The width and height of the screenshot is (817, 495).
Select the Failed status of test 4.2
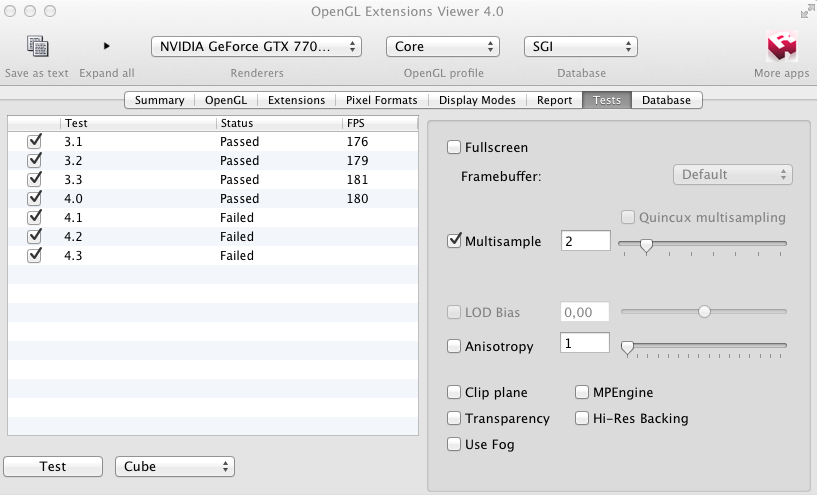point(237,237)
